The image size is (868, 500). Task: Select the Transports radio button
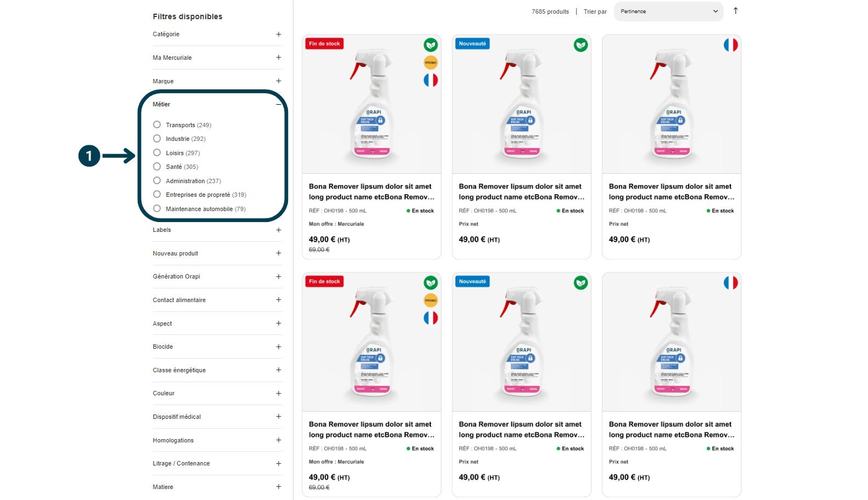point(157,125)
